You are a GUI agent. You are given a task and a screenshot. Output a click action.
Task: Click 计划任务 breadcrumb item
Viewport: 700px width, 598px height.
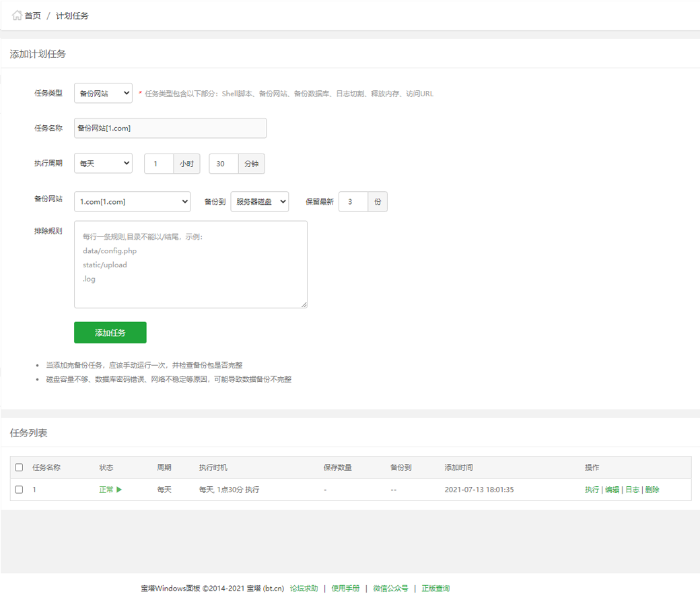click(x=72, y=15)
